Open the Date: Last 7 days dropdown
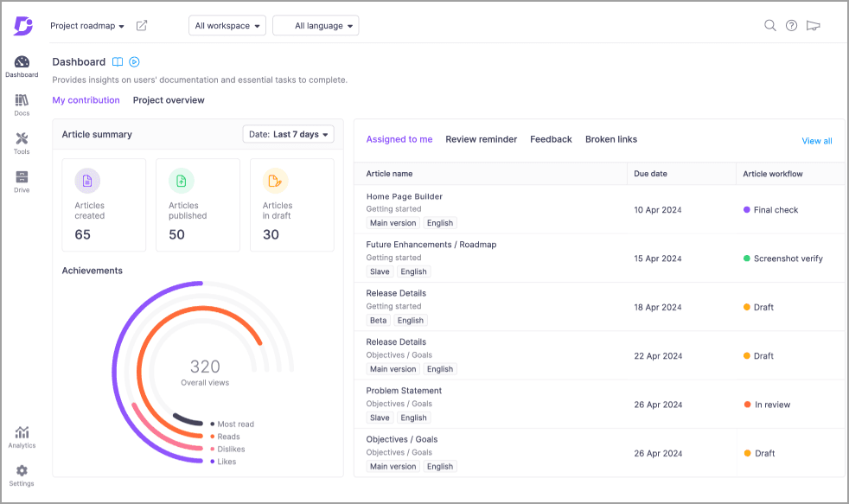849x504 pixels. (289, 134)
